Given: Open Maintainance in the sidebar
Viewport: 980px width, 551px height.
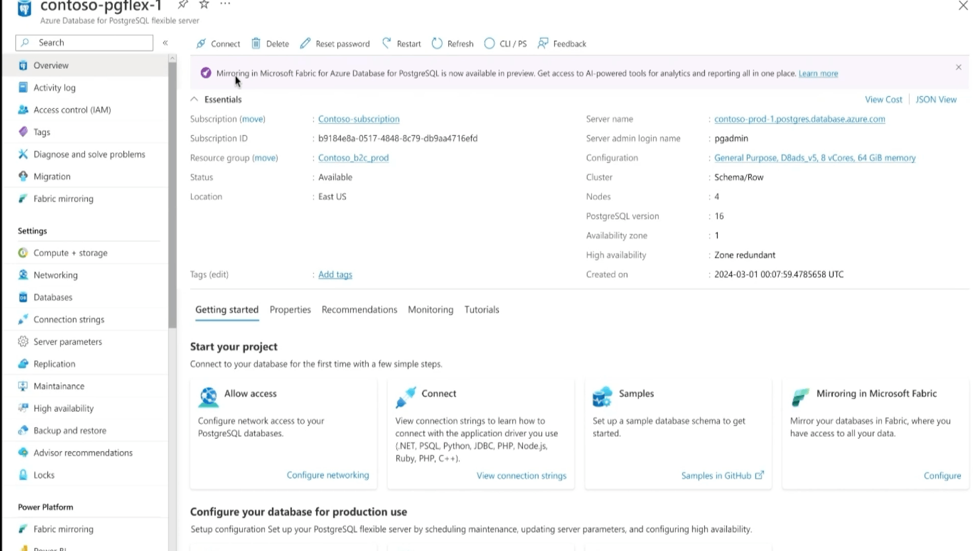Looking at the screenshot, I should coord(86,386).
